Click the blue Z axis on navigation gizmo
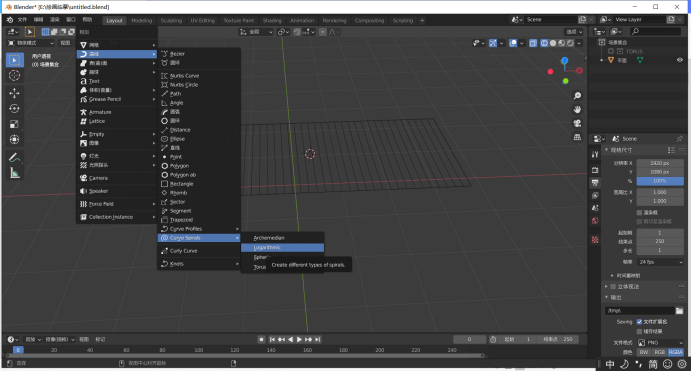692x371 pixels. click(564, 60)
